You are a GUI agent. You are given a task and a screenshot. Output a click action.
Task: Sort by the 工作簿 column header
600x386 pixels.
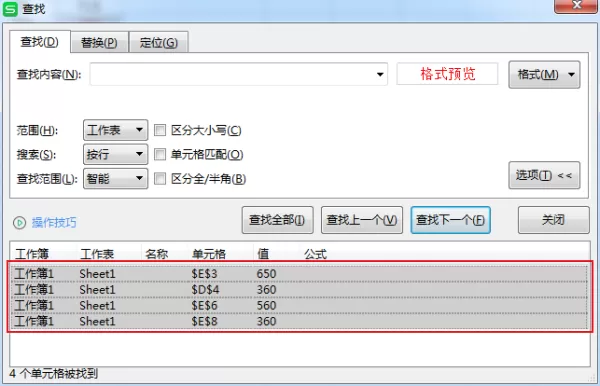(x=32, y=254)
